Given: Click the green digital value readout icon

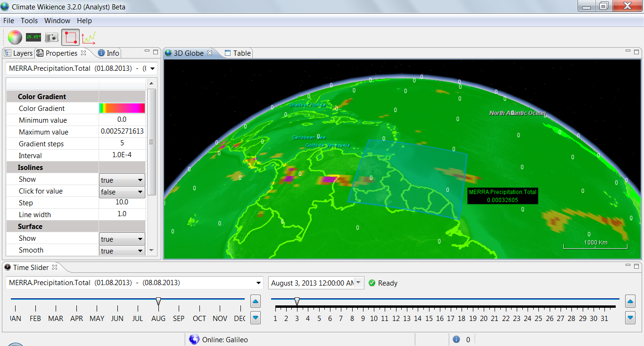Looking at the screenshot, I should 33,37.
